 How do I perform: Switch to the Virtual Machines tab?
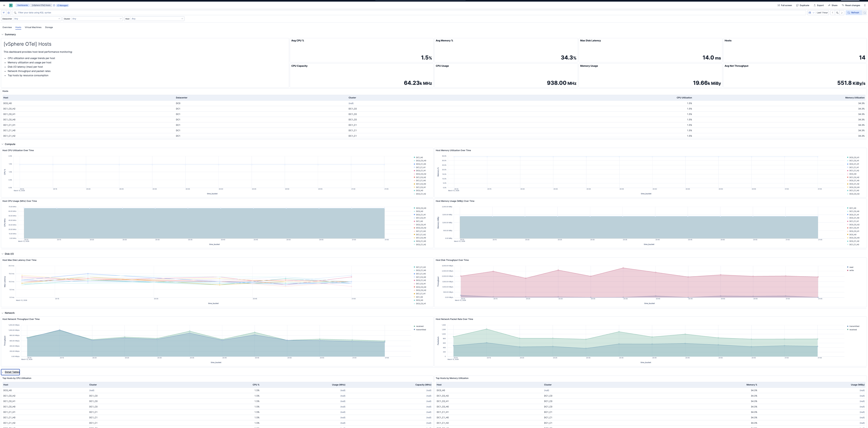pyautogui.click(x=33, y=27)
